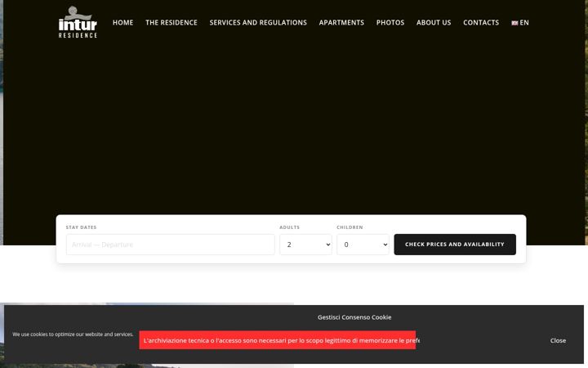588x368 pixels.
Task: Go to THE RESIDENCE page
Action: 171,23
